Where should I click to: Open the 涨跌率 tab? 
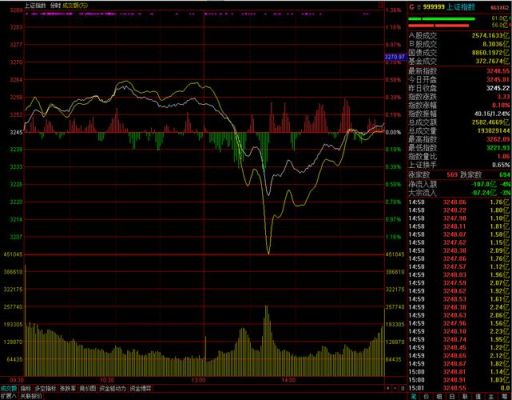point(68,389)
